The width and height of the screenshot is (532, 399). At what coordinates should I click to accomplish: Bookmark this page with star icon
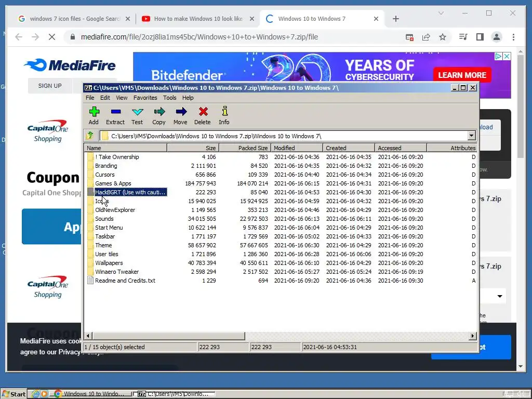443,37
